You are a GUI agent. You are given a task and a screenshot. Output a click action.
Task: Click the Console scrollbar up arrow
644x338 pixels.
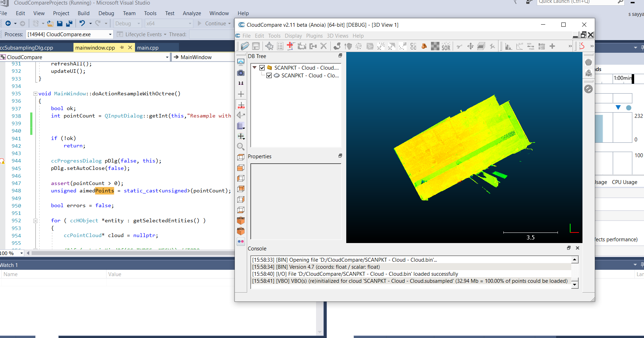tap(575, 260)
